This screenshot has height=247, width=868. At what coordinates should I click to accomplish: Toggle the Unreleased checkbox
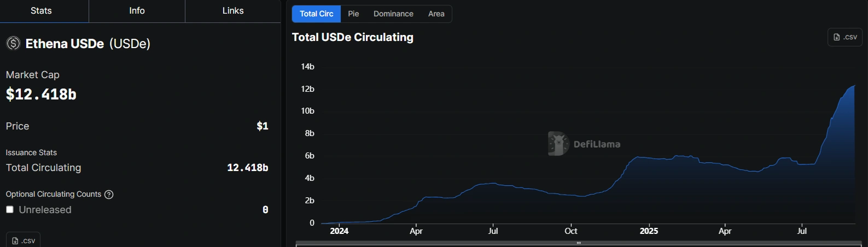coord(10,210)
